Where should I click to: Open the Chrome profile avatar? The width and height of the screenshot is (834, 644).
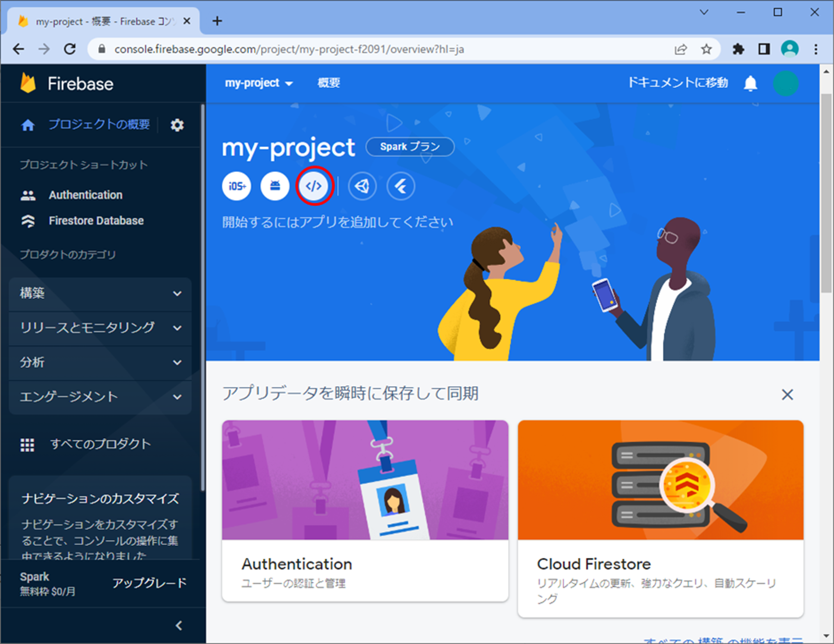(790, 49)
